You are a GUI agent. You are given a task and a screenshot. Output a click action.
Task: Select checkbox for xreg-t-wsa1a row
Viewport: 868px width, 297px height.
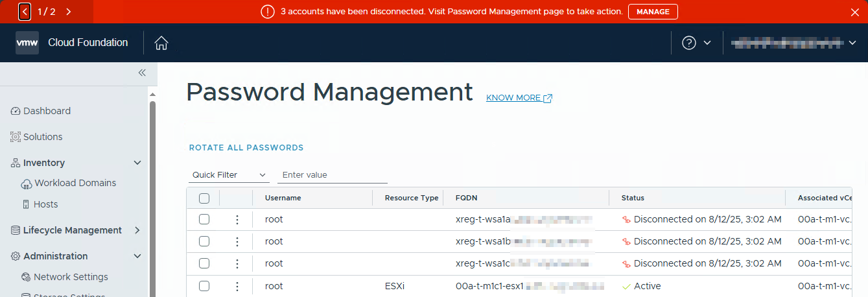point(204,219)
